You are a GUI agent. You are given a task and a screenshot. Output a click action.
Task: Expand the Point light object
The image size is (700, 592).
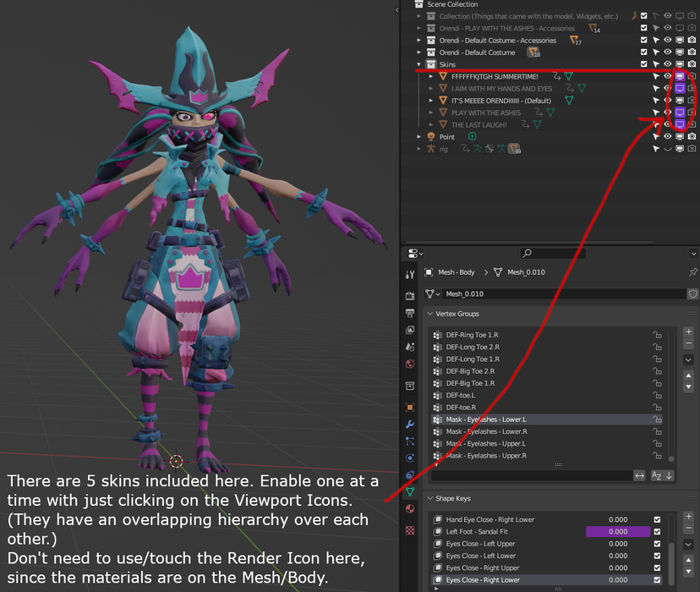pos(418,137)
